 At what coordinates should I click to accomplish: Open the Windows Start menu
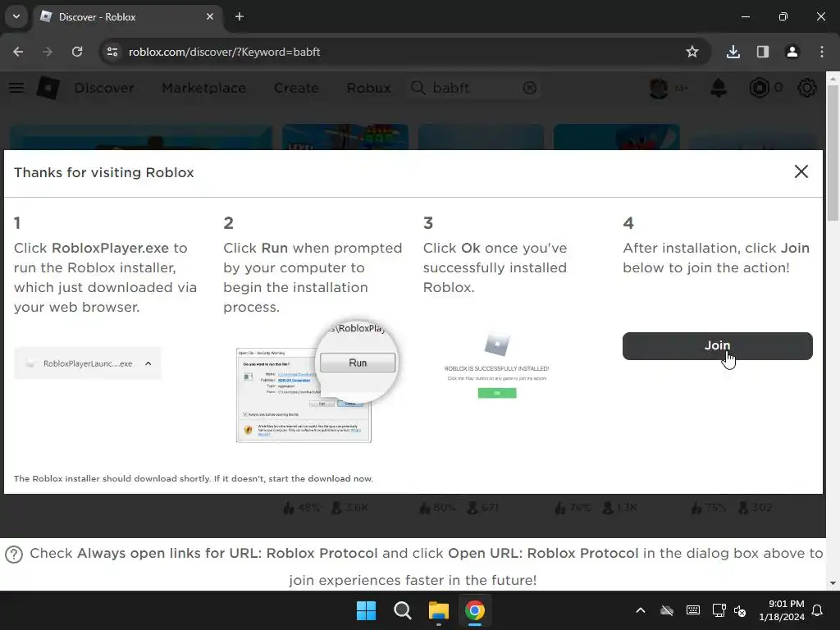[367, 610]
